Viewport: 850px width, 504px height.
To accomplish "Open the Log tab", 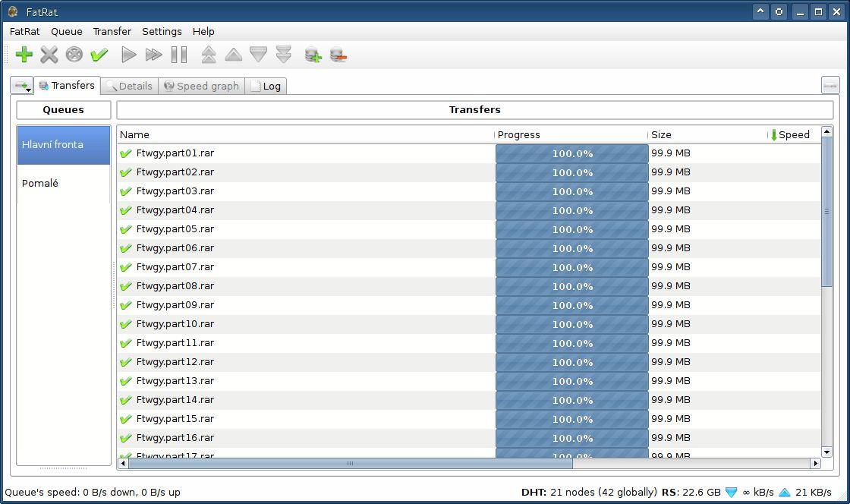I will pos(266,86).
